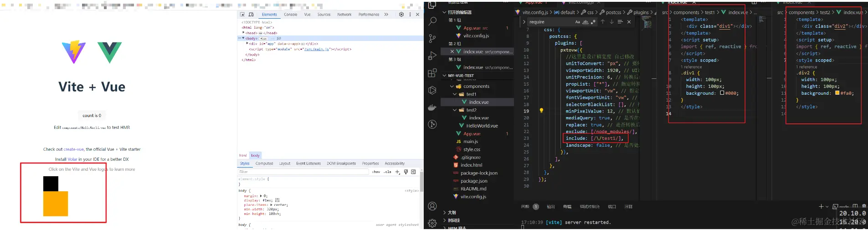Close the find widget in the editor
This screenshot has height=230, width=868.
tap(629, 22)
